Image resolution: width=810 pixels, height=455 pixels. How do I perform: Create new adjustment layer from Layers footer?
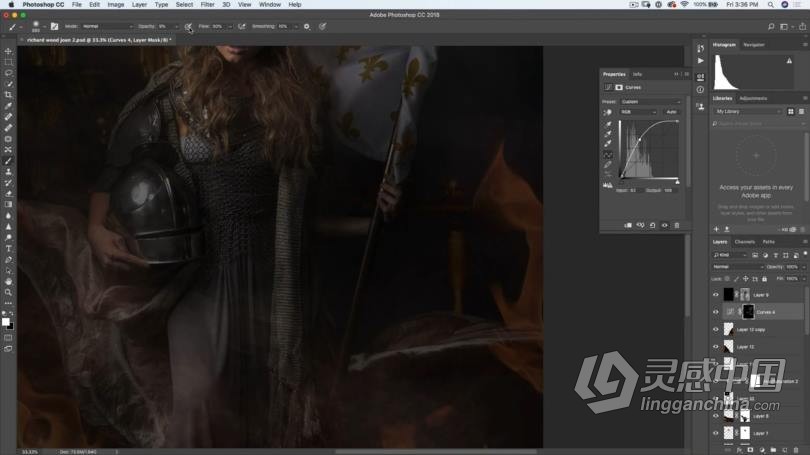(762, 450)
